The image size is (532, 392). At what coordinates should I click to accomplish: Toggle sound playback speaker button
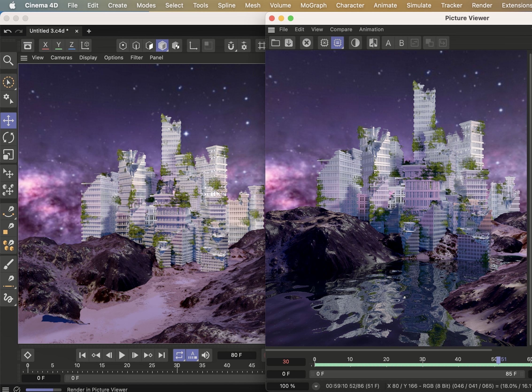tap(205, 355)
